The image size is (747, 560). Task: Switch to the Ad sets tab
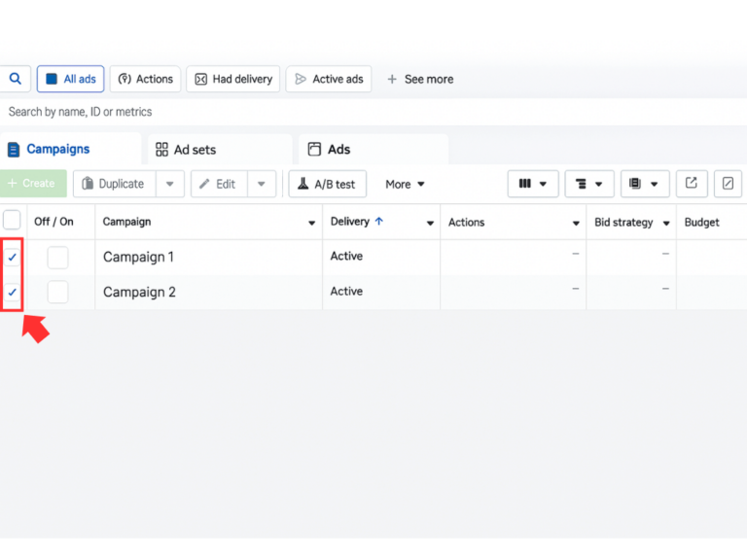click(x=220, y=150)
